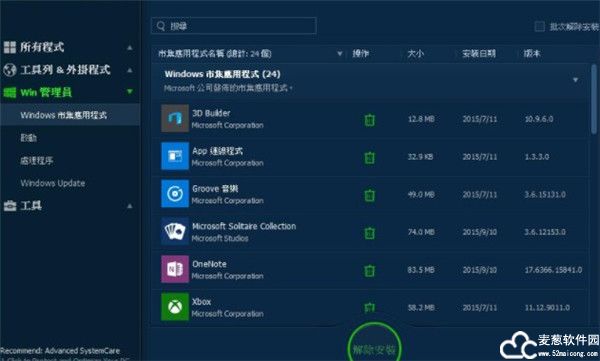The height and width of the screenshot is (361, 600).
Task: Open the 所有程式 category
Action: tap(42, 47)
